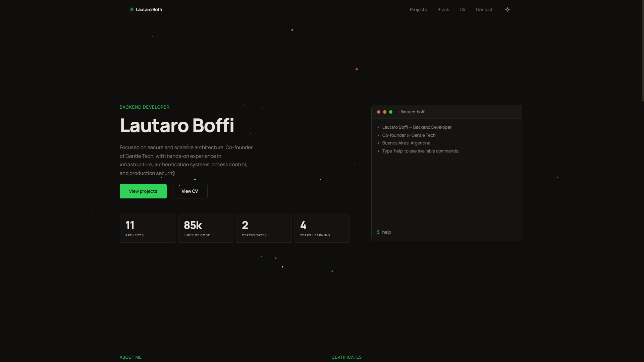Viewport: 644px width, 362px height.
Task: Open the Projects nav link
Action: [x=418, y=9]
